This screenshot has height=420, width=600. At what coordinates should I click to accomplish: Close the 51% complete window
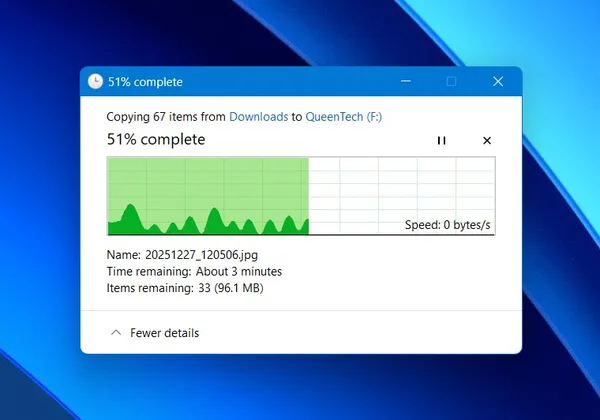[x=498, y=81]
